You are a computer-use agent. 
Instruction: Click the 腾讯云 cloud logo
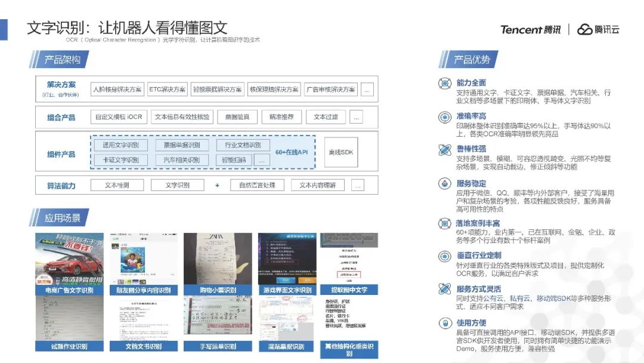(x=598, y=30)
